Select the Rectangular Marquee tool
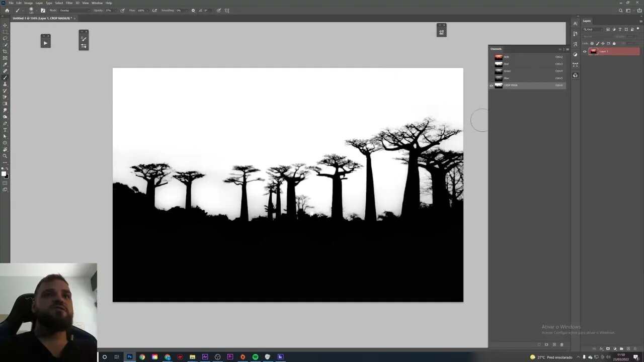This screenshot has width=644, height=362. click(5, 32)
